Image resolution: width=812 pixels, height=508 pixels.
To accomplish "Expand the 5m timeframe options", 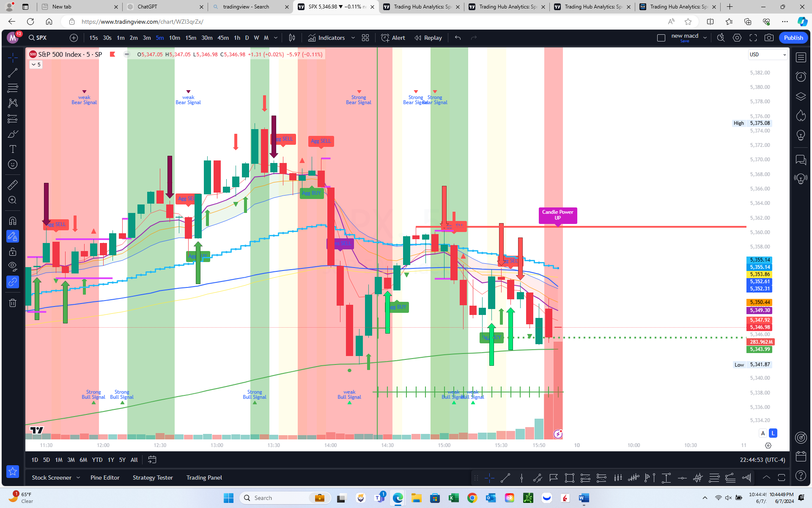I will pos(276,37).
